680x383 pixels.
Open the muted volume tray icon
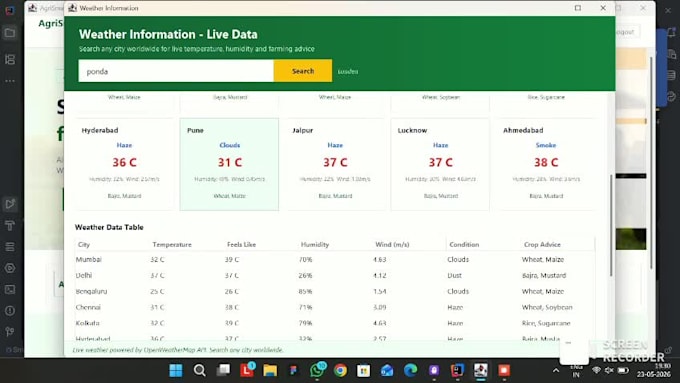(x=610, y=370)
